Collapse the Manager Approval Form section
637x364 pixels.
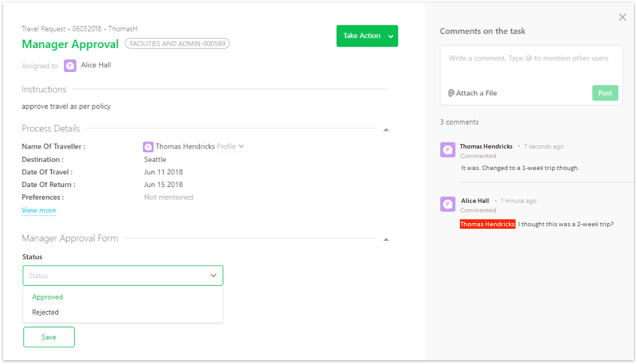pos(386,240)
